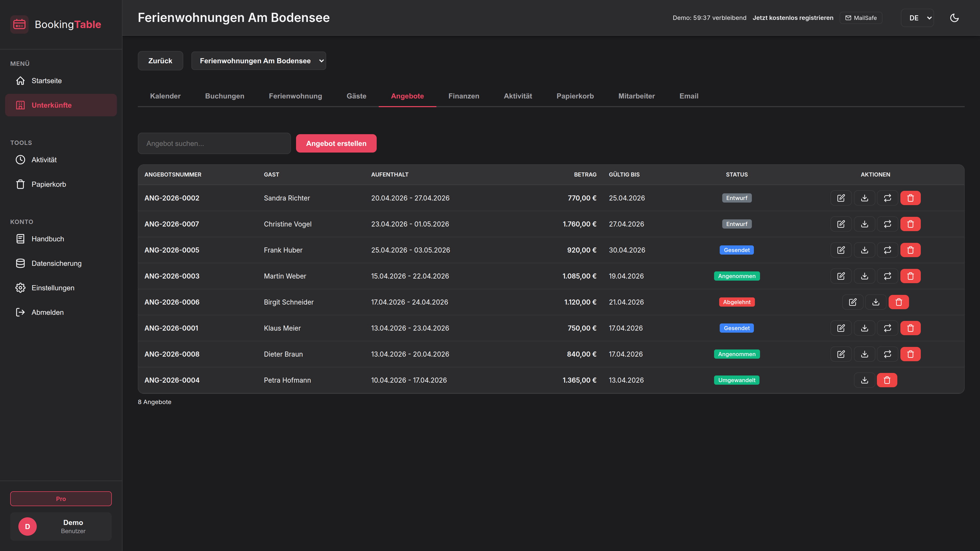980x551 pixels.
Task: Open Papierkorb under Tools in sidebar
Action: point(61,184)
